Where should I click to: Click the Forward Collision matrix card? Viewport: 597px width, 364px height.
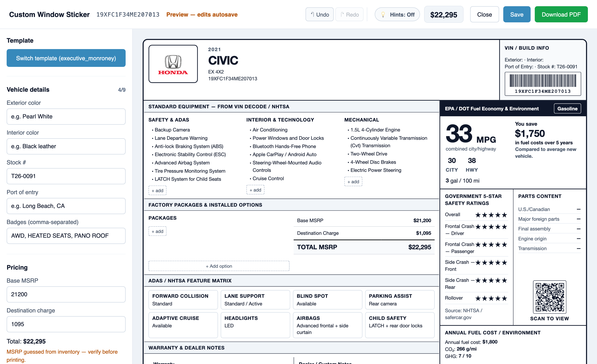[x=183, y=300]
